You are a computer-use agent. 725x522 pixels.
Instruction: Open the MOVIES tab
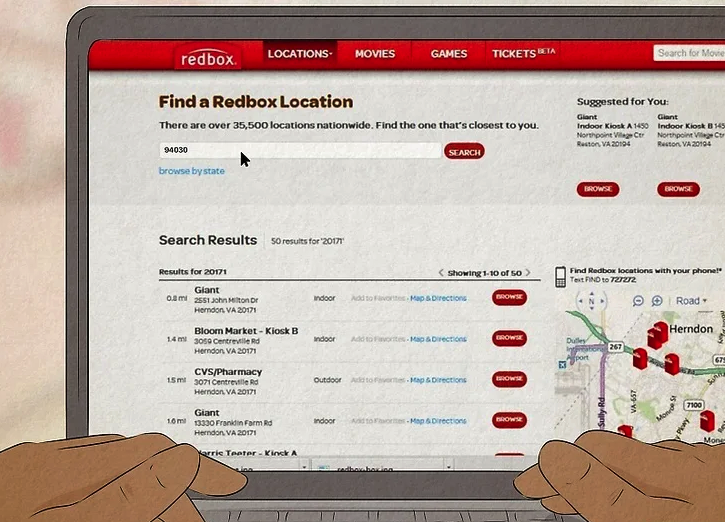point(375,54)
